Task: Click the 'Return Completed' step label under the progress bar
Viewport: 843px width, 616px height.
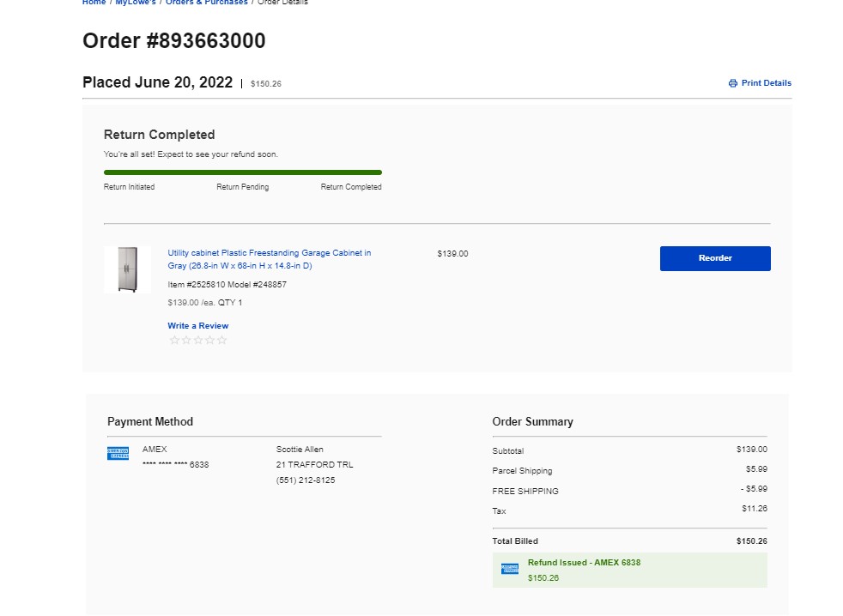Action: click(x=351, y=187)
